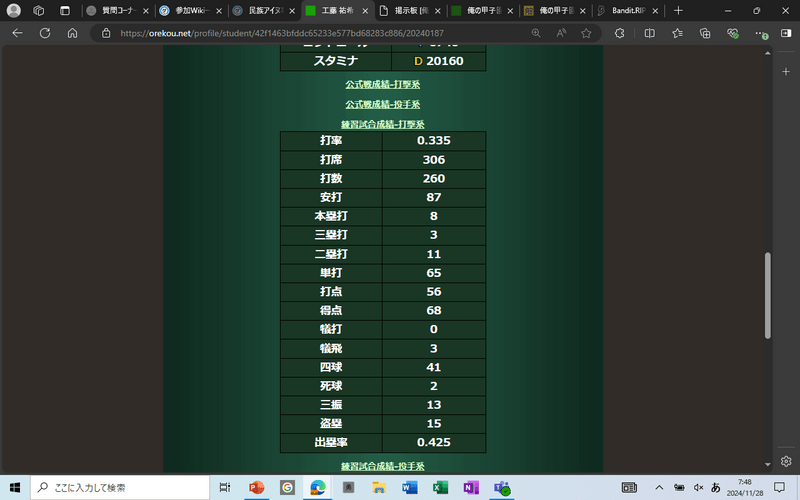Toggle Japanese IME input mode indicator あ
Image resolution: width=800 pixels, height=500 pixels.
[715, 487]
